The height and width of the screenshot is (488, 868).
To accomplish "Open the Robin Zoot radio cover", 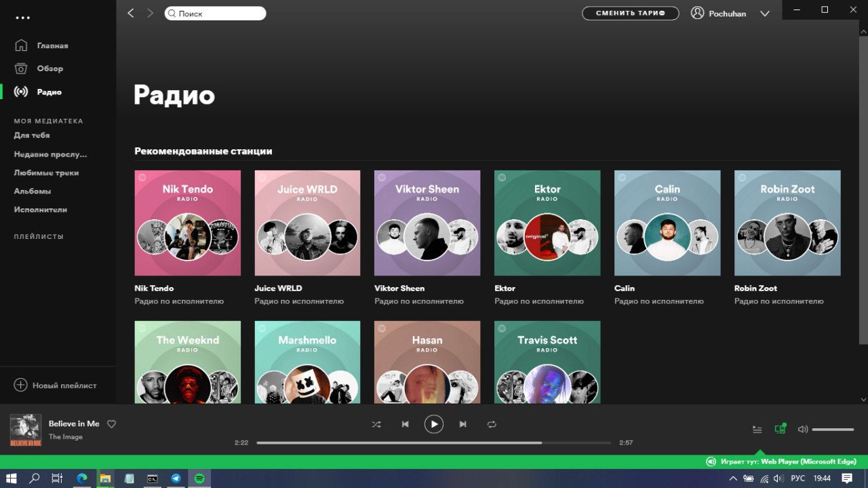I will coord(787,223).
